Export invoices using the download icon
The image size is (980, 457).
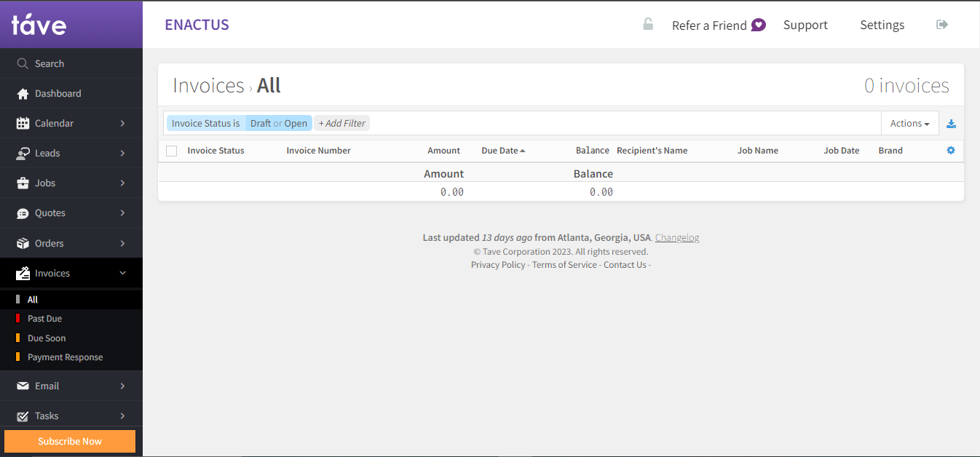951,123
